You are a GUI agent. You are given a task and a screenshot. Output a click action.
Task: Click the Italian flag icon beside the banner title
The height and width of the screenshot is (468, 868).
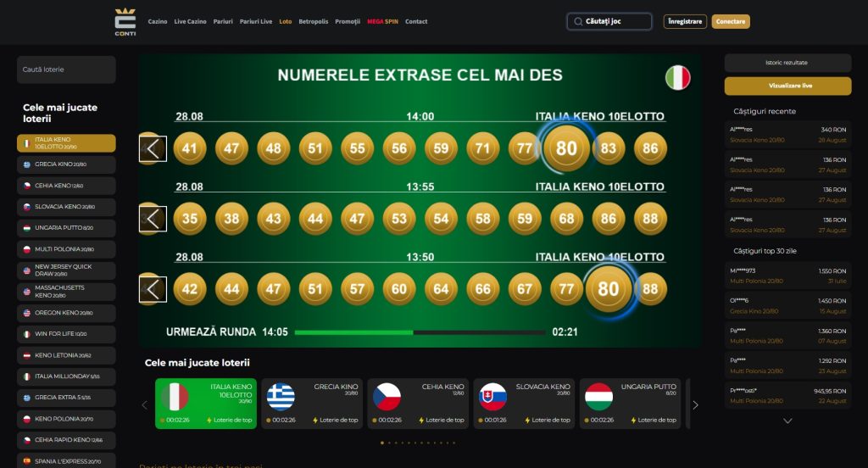pos(677,77)
